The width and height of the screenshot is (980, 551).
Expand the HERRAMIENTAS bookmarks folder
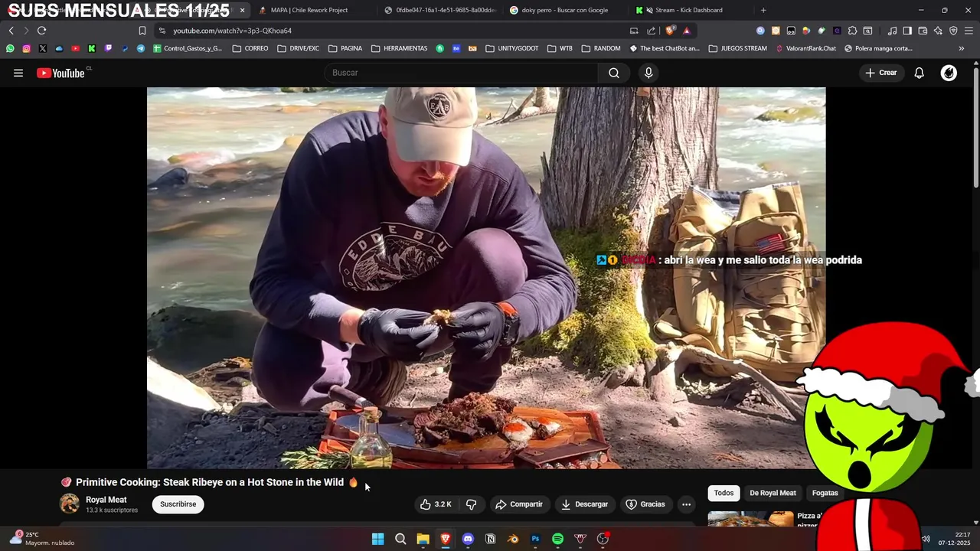(x=400, y=48)
